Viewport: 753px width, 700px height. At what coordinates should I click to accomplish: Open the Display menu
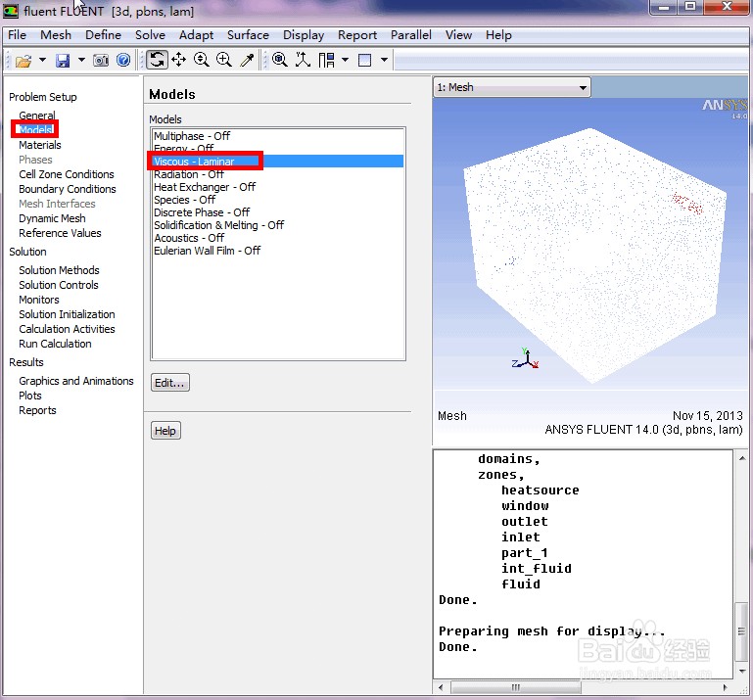click(x=304, y=35)
